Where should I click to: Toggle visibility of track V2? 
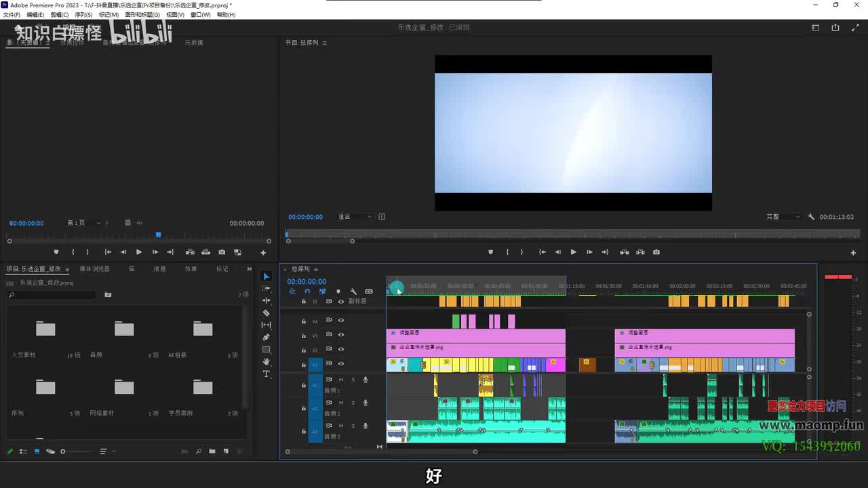[341, 350]
